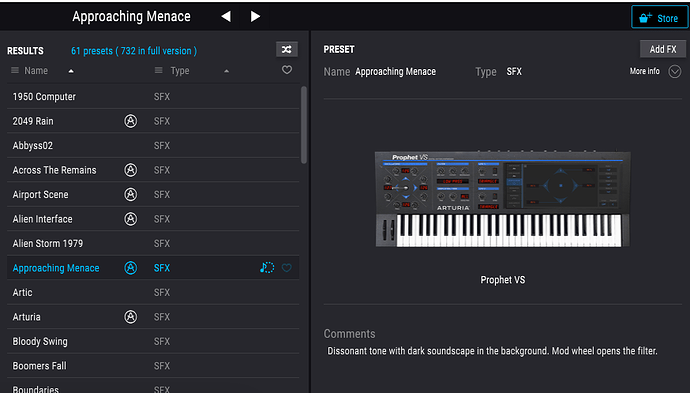The height and width of the screenshot is (393, 690).
Task: Click Arturia badge on Across The Remains
Action: coord(130,170)
